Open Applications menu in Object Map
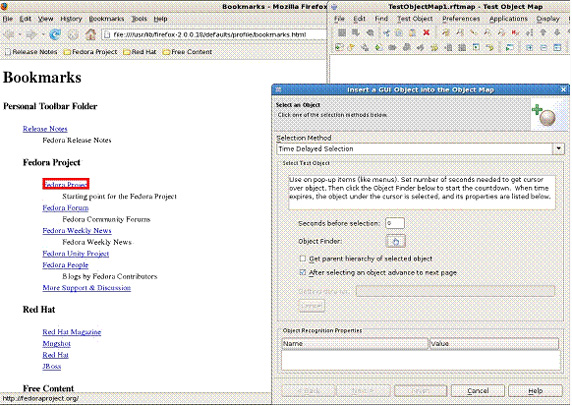 508,19
